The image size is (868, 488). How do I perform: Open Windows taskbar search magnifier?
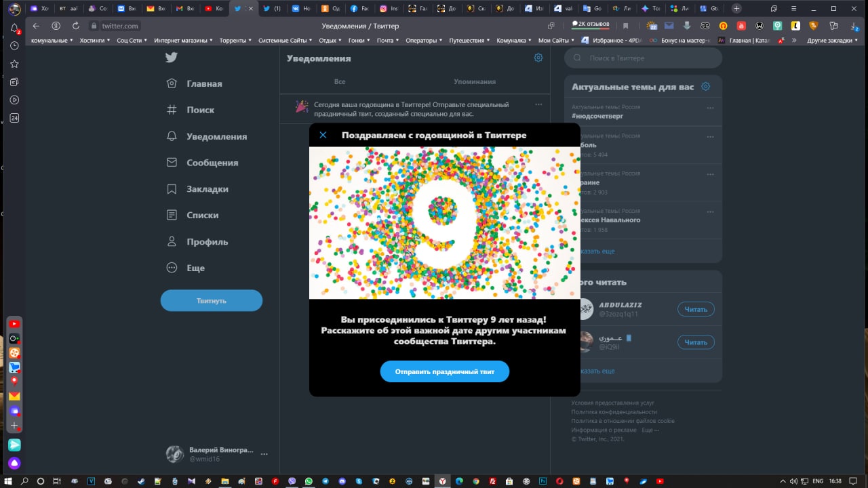(24, 481)
